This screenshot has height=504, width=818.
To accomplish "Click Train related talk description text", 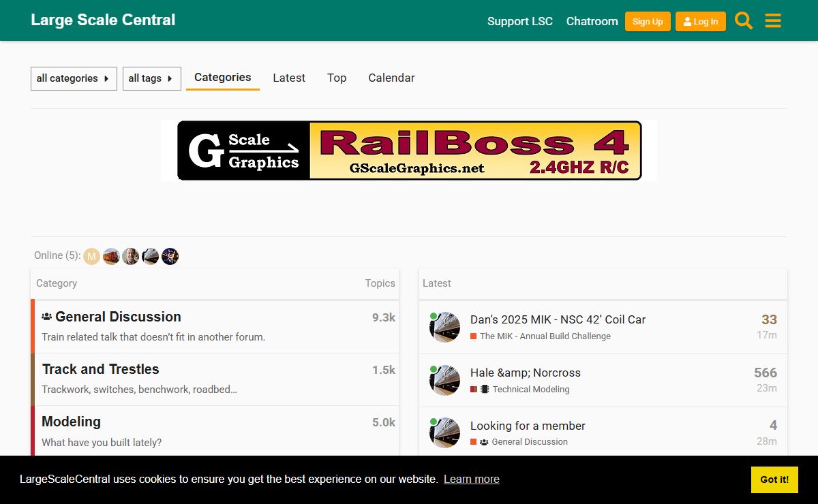I will [x=153, y=336].
